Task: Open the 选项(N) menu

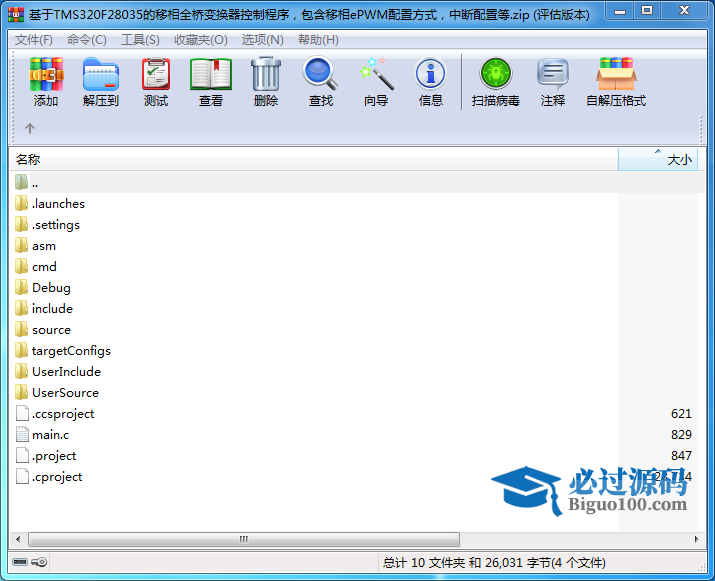Action: [263, 40]
